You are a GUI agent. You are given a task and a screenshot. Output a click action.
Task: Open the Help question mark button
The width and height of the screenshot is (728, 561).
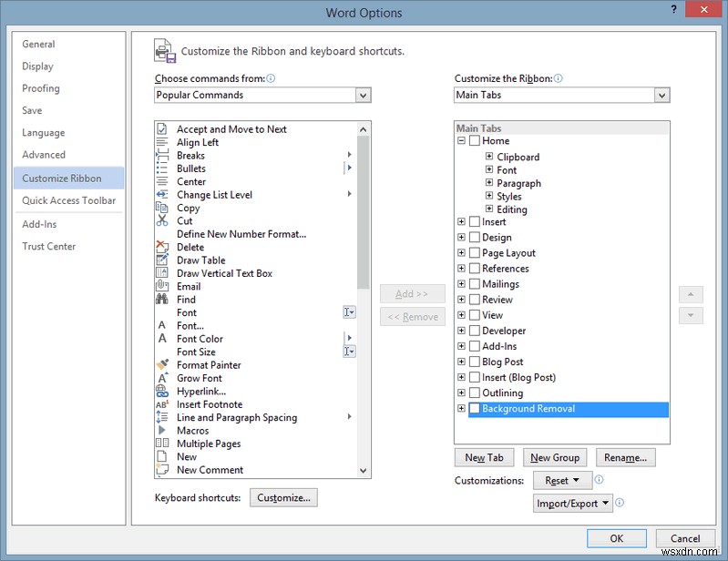coord(673,9)
